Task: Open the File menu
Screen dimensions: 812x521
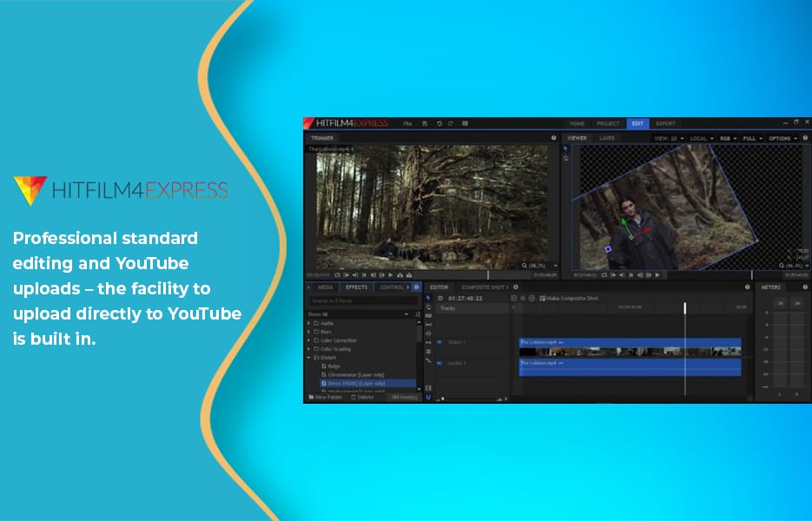Action: pyautogui.click(x=407, y=122)
